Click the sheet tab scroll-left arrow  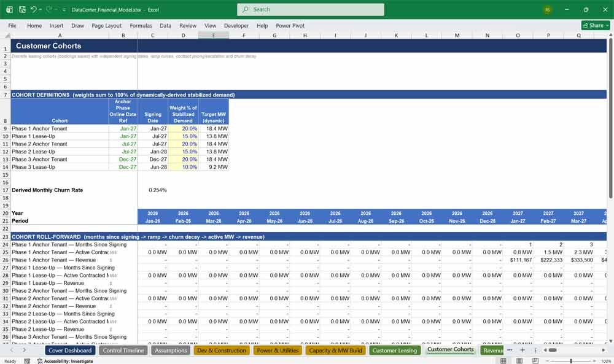[x=12, y=350]
